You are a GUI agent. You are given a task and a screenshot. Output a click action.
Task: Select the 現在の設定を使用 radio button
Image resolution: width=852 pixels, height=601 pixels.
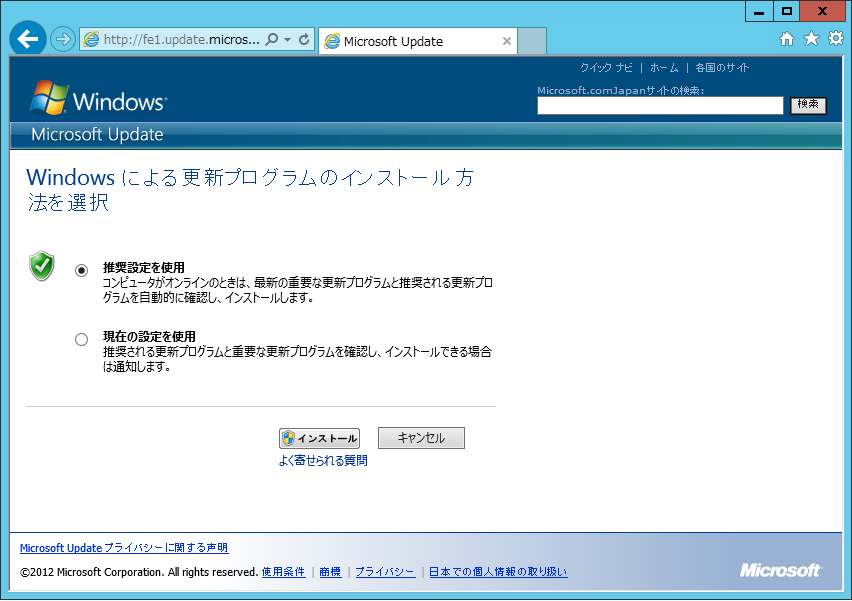pos(82,340)
